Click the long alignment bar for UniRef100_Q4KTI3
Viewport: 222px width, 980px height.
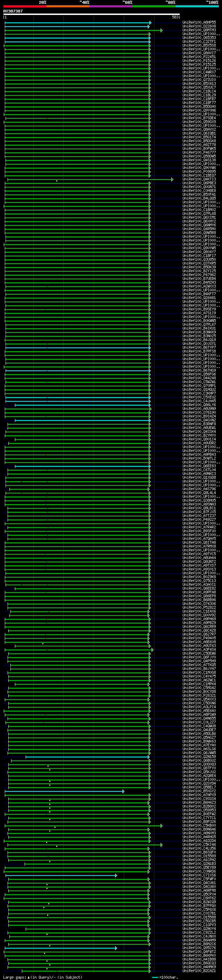(90, 179)
